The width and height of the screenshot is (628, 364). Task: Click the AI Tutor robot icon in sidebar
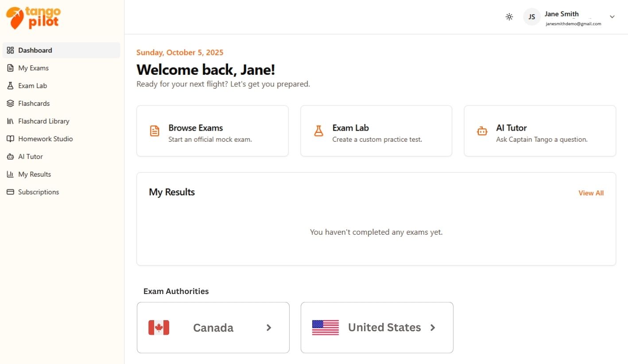coord(11,157)
